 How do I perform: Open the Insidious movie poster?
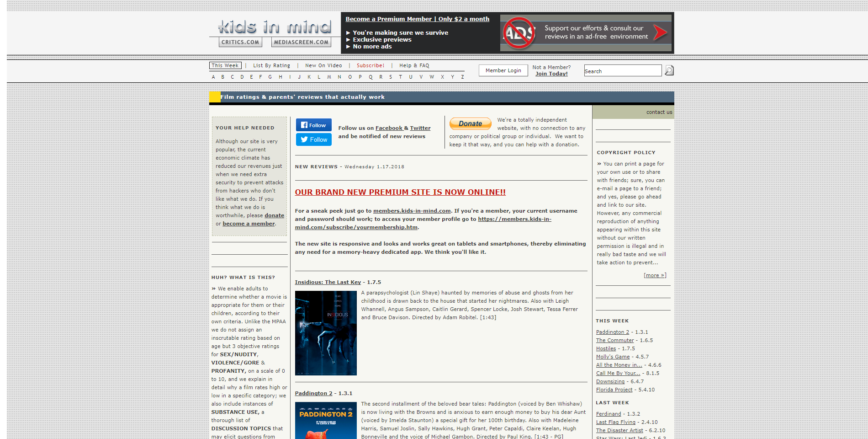(326, 333)
